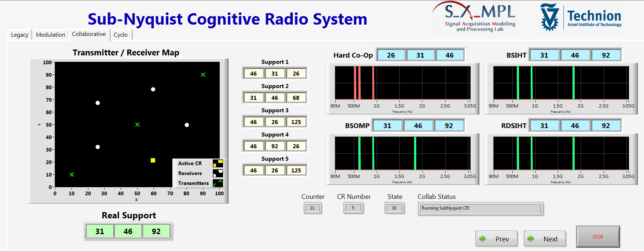Click the green transmitter X at bottom left of map
The width and height of the screenshot is (644, 251).
[72, 174]
